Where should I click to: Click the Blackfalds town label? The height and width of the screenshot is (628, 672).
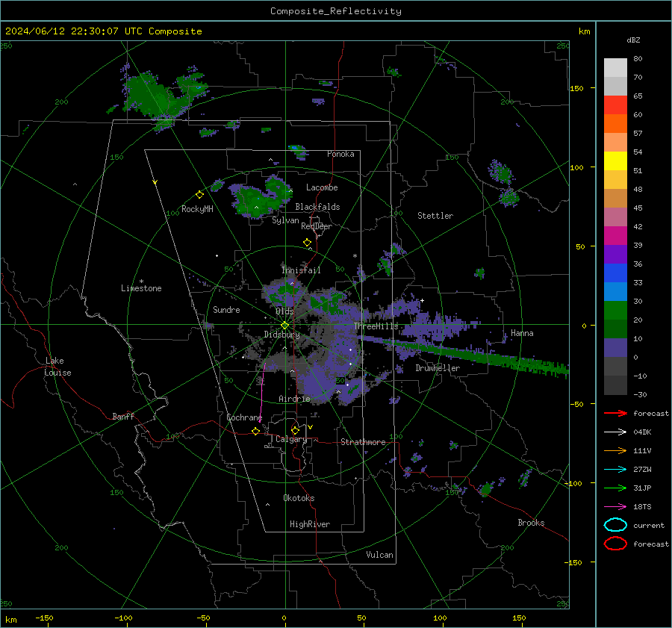point(317,207)
